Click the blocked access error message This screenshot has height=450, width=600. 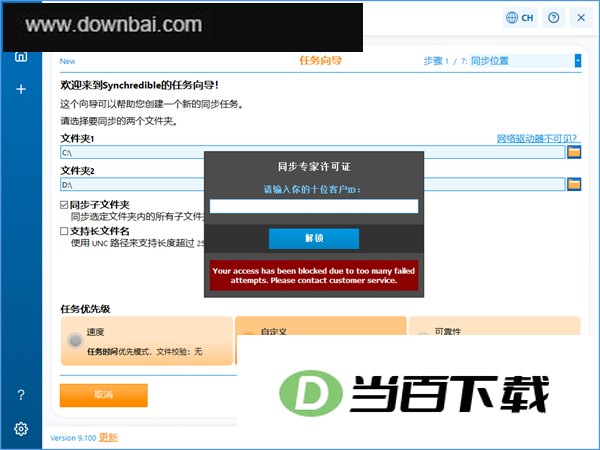[314, 276]
